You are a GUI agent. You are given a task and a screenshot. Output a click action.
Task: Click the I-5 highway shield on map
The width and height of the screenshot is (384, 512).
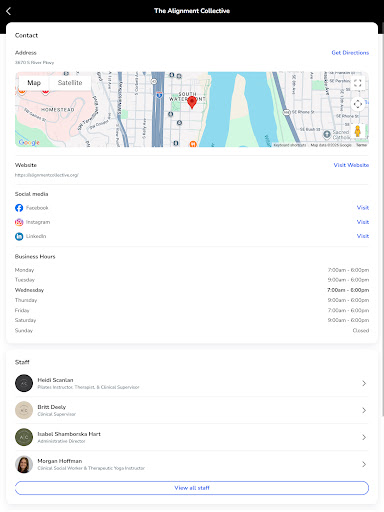point(159,95)
